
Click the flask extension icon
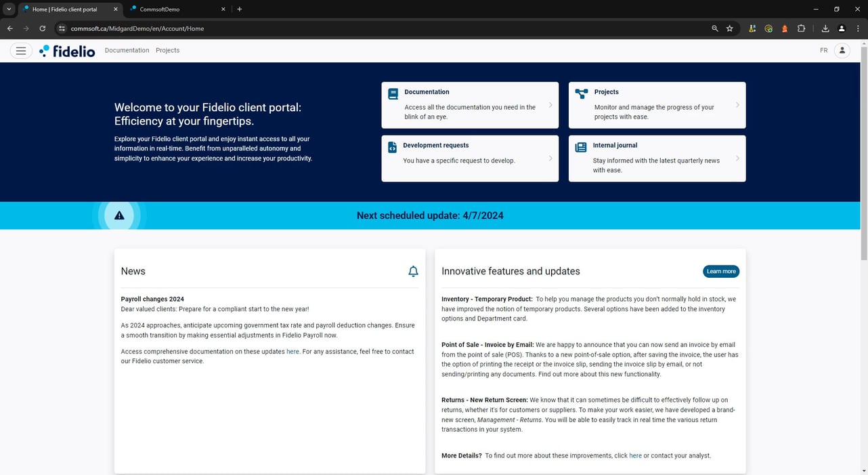pos(752,28)
